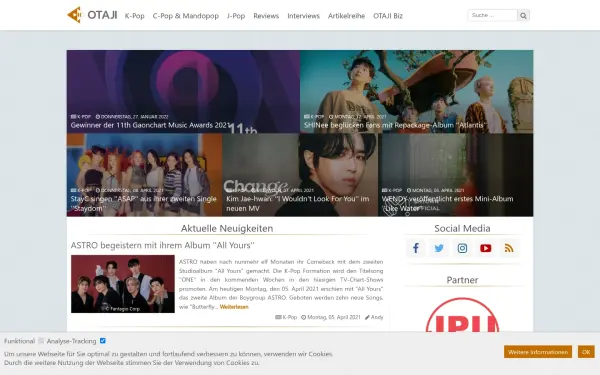
Task: Open the Artikelreihe menu item
Action: tap(346, 16)
